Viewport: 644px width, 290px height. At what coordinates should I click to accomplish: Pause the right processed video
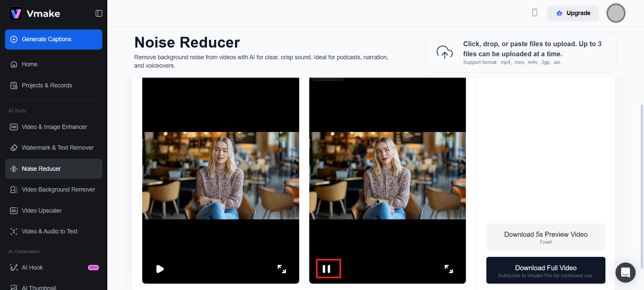[x=327, y=269]
